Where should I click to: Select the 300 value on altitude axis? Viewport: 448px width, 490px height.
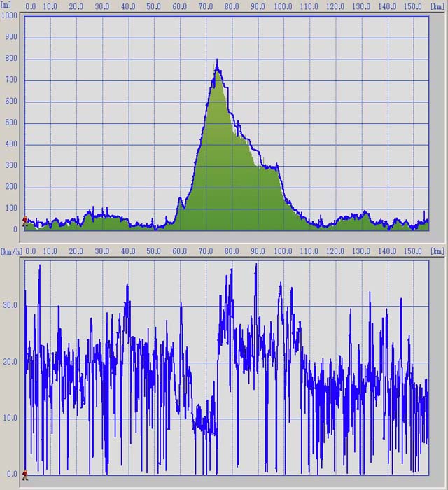point(11,165)
